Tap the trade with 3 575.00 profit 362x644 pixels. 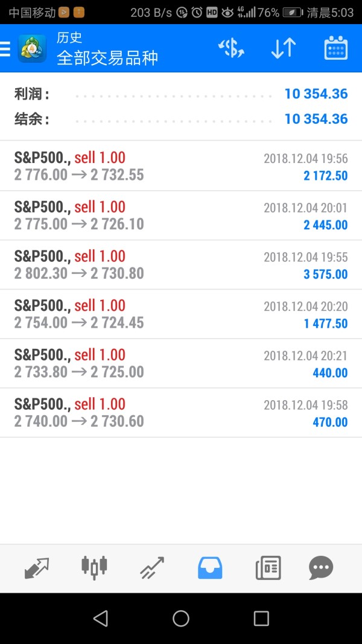point(181,265)
